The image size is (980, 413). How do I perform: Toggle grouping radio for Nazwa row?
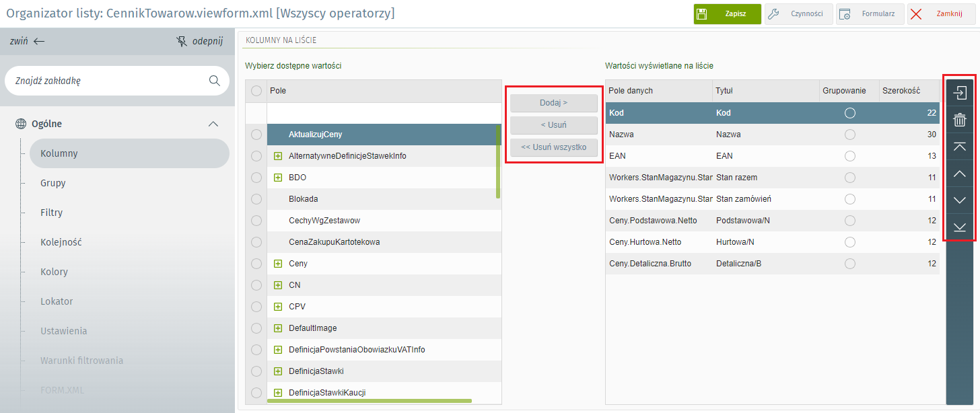click(849, 135)
